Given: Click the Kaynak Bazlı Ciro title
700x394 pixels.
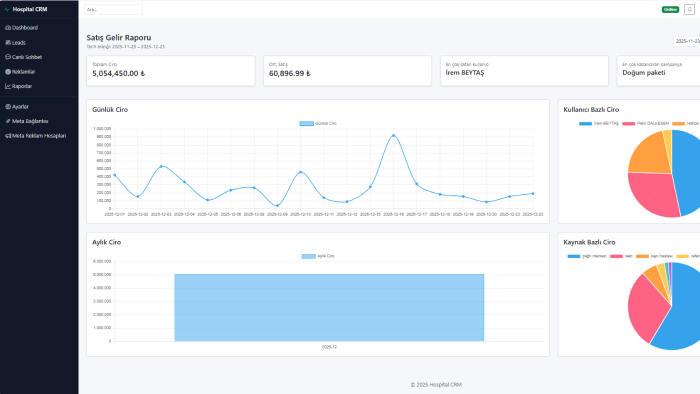Looking at the screenshot, I should click(589, 242).
